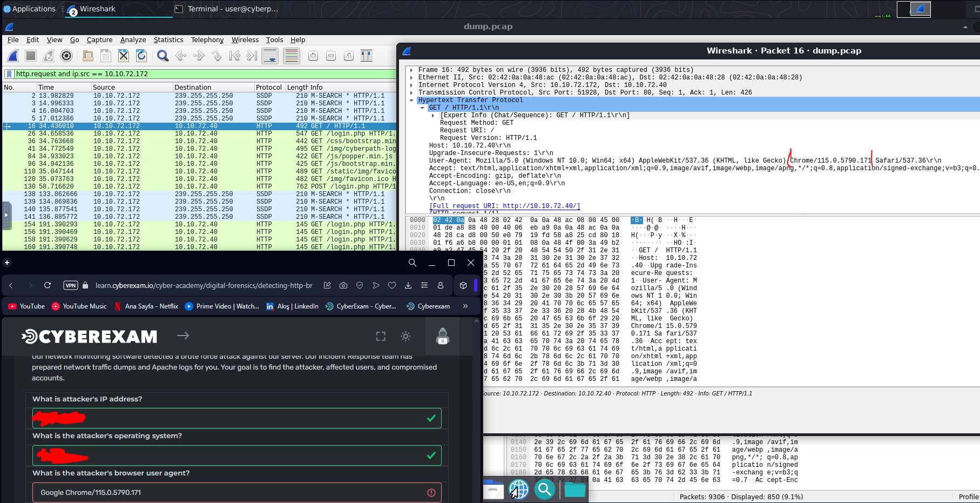The height and width of the screenshot is (503, 980).
Task: Expand the Frame 16 tree row
Action: tap(411, 70)
